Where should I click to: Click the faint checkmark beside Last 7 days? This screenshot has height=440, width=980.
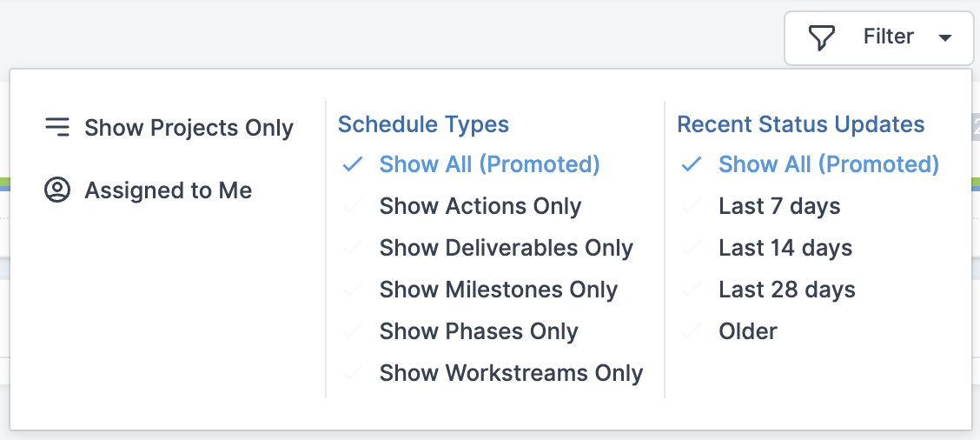pos(692,206)
